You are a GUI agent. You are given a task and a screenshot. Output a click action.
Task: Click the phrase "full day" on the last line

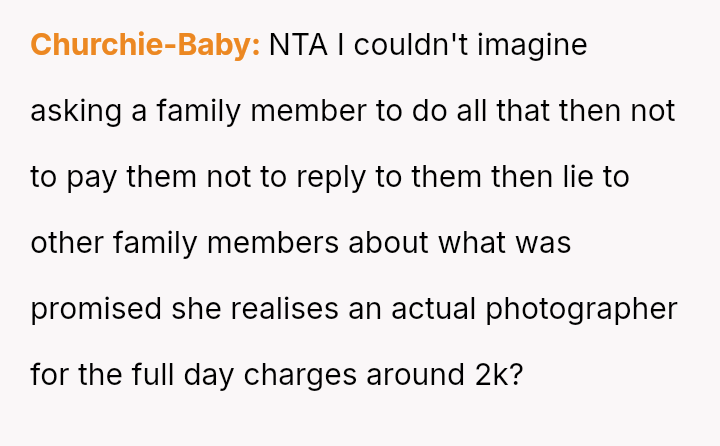coord(166,375)
